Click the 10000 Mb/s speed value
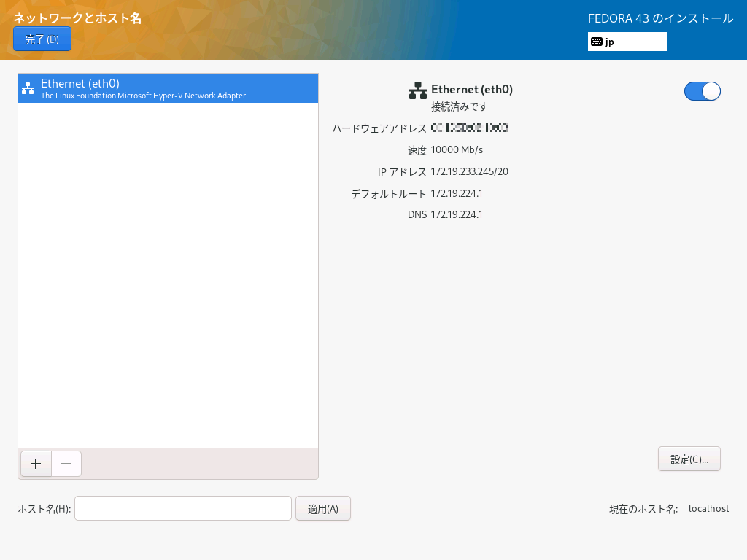747x560 pixels. (457, 150)
